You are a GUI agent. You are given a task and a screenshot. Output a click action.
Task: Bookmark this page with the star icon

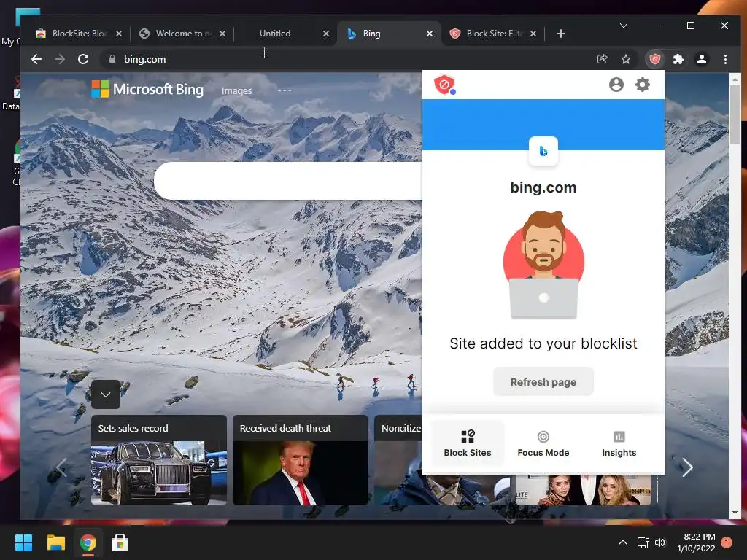(625, 59)
